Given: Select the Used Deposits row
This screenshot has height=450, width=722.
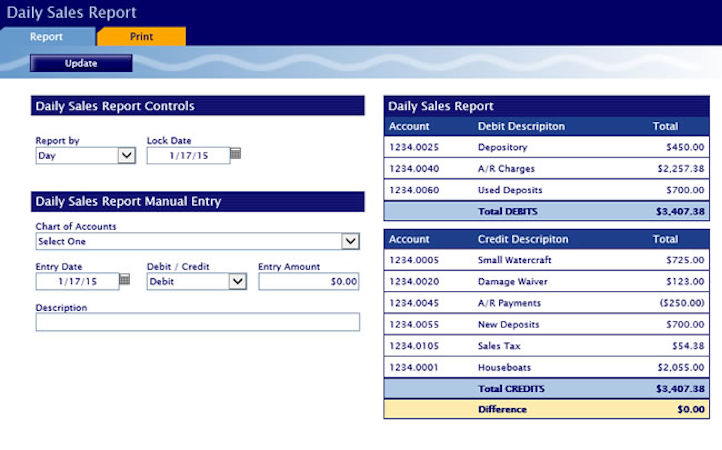Looking at the screenshot, I should click(x=546, y=190).
